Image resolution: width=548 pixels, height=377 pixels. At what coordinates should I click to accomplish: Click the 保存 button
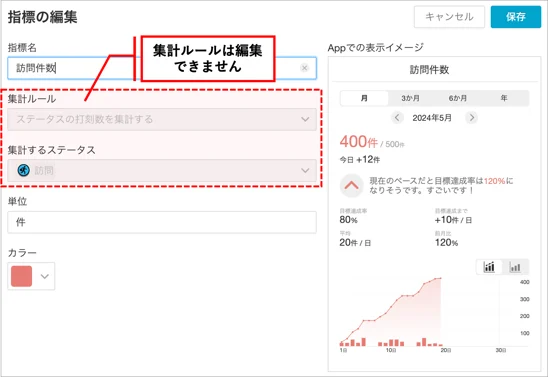(515, 16)
